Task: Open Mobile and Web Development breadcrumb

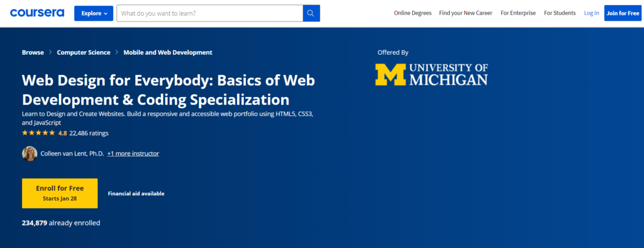Action: tap(168, 52)
